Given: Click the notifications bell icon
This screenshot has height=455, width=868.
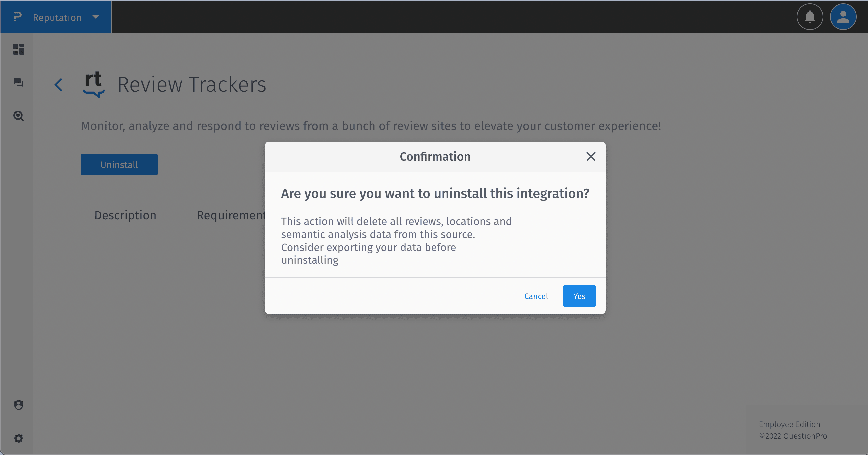Looking at the screenshot, I should pyautogui.click(x=810, y=17).
